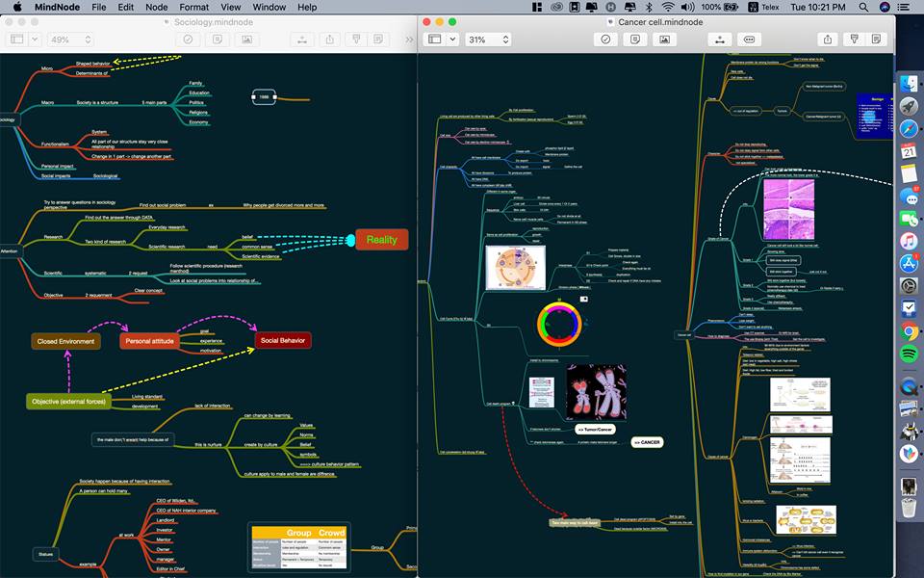Click the Connection icon in Sociology toolbar

point(301,39)
